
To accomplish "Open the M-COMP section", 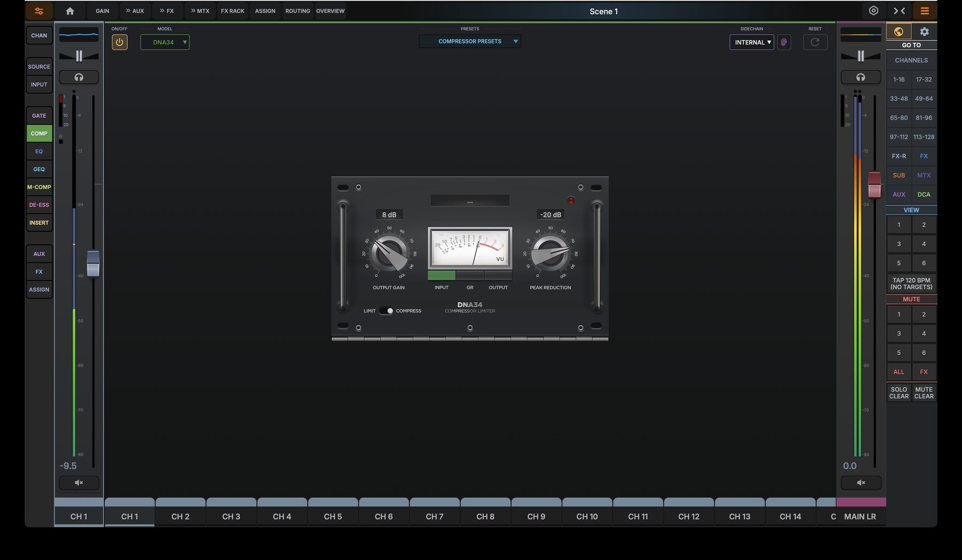I will 39,187.
